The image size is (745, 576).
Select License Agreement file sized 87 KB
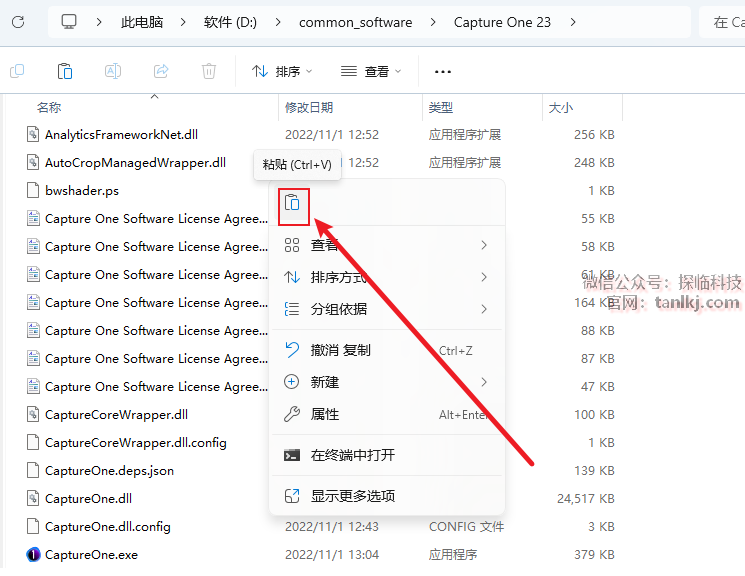point(156,359)
